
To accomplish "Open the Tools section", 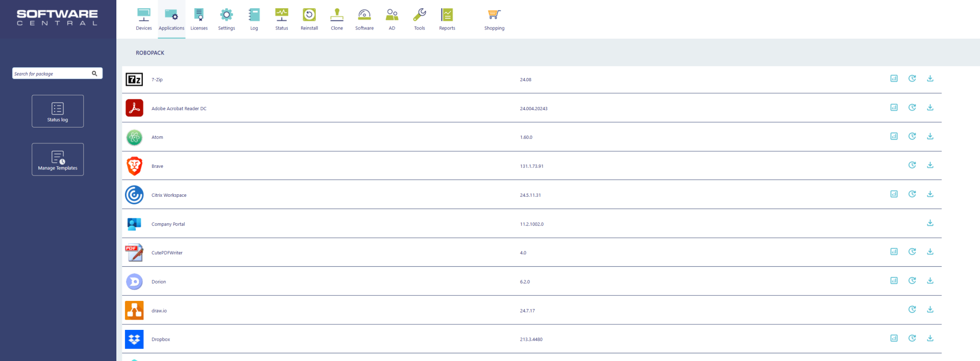I will [x=420, y=19].
